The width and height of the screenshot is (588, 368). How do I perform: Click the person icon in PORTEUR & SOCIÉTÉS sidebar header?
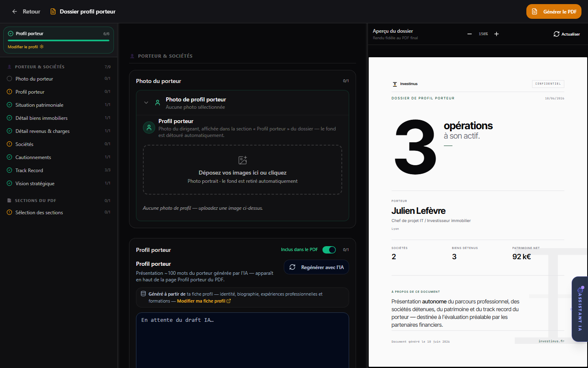point(9,67)
